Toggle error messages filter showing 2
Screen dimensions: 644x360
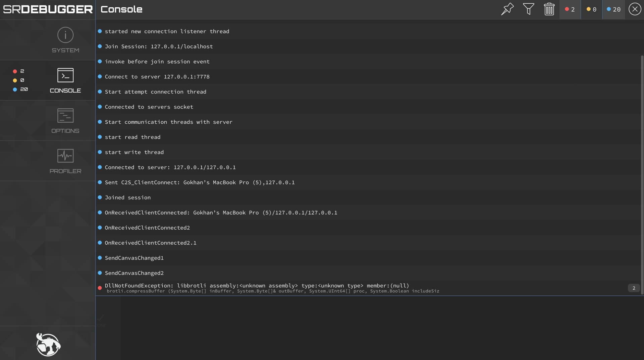point(570,9)
